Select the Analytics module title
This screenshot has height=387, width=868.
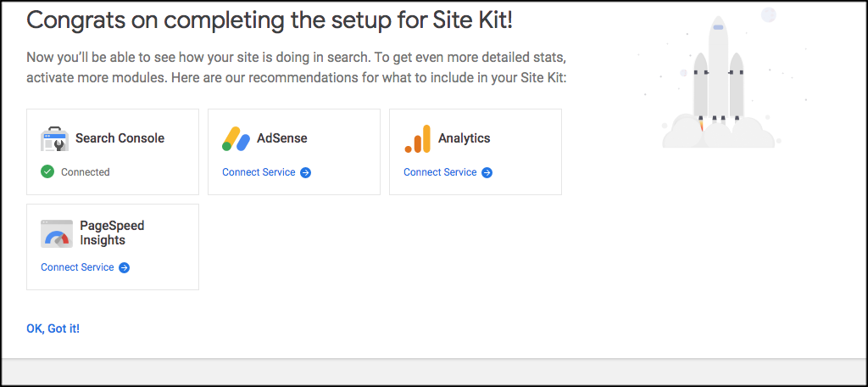tap(465, 138)
